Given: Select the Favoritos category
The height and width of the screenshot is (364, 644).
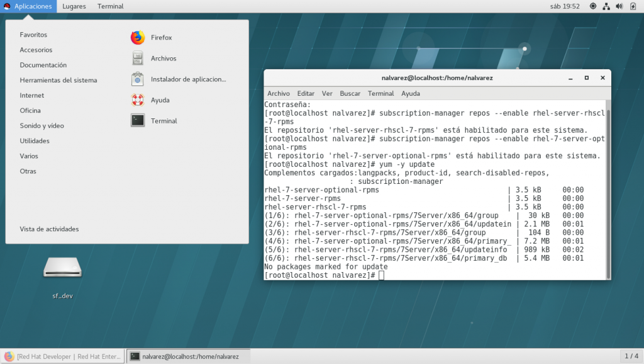Looking at the screenshot, I should pos(33,35).
